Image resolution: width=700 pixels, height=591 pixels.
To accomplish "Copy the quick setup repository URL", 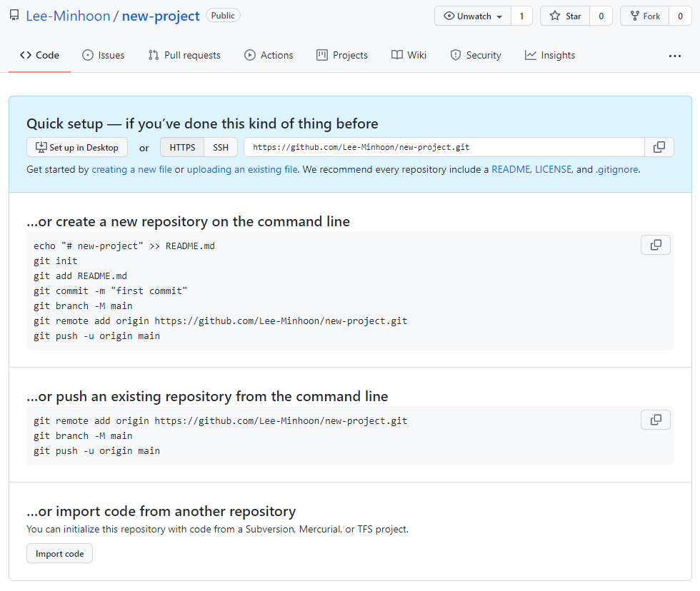I will (x=659, y=147).
